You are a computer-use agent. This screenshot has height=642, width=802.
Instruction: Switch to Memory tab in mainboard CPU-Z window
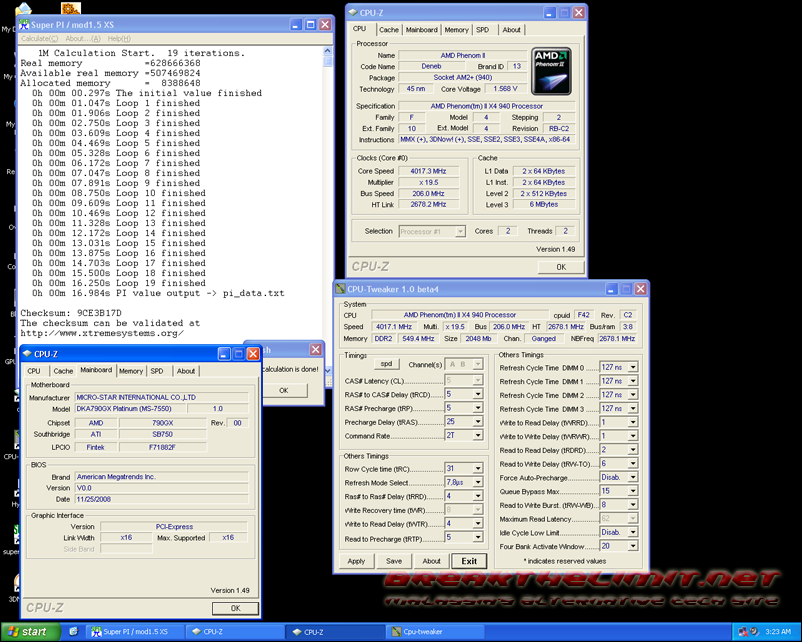click(x=131, y=371)
